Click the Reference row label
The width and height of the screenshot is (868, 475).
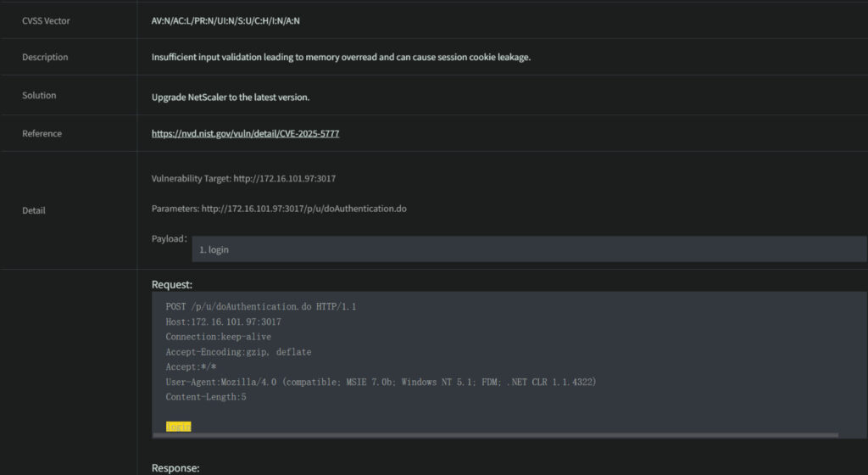42,133
